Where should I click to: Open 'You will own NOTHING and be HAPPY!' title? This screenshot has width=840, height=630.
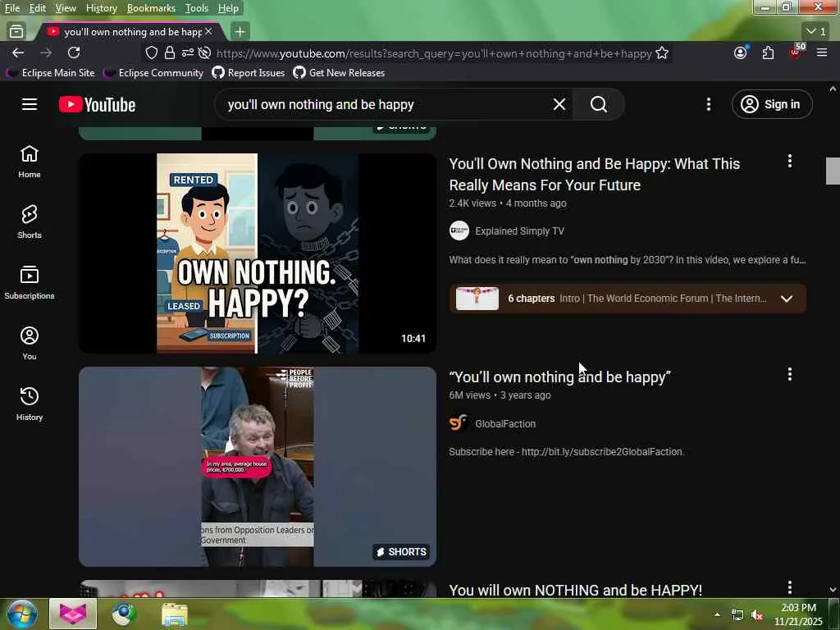click(x=575, y=590)
